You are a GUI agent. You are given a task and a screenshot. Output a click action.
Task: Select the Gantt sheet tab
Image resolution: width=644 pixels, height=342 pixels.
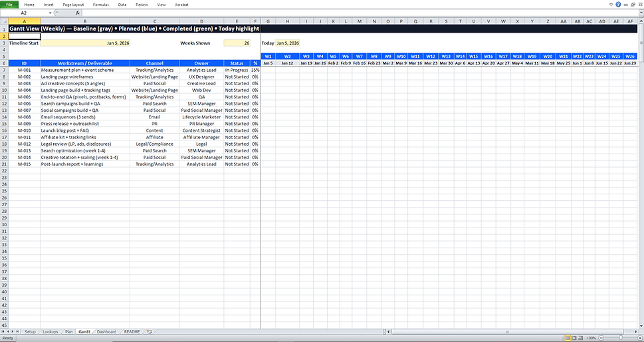[x=84, y=331]
